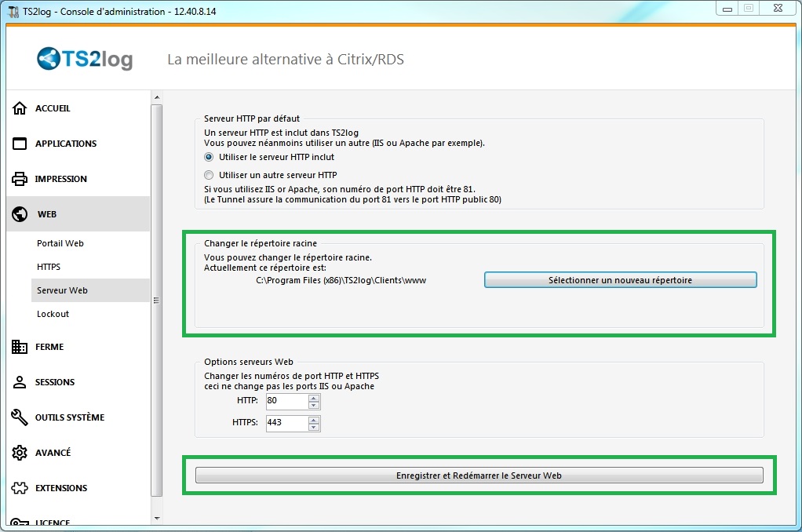This screenshot has width=802, height=532.
Task: Click the Impression printer icon
Action: [20, 179]
